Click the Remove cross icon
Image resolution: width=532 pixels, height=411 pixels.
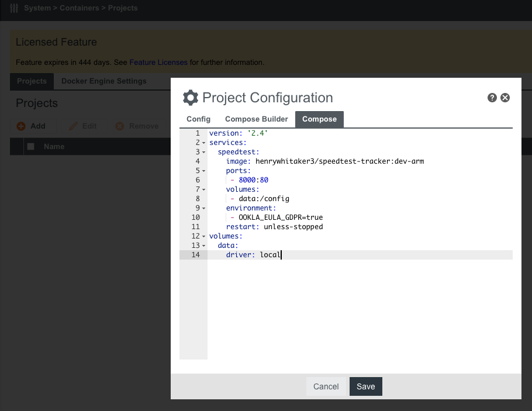120,126
